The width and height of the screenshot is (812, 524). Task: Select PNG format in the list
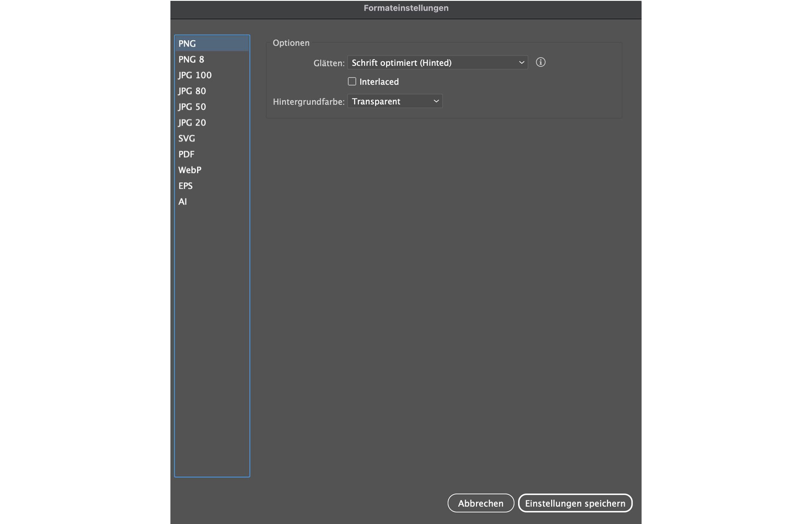(187, 44)
